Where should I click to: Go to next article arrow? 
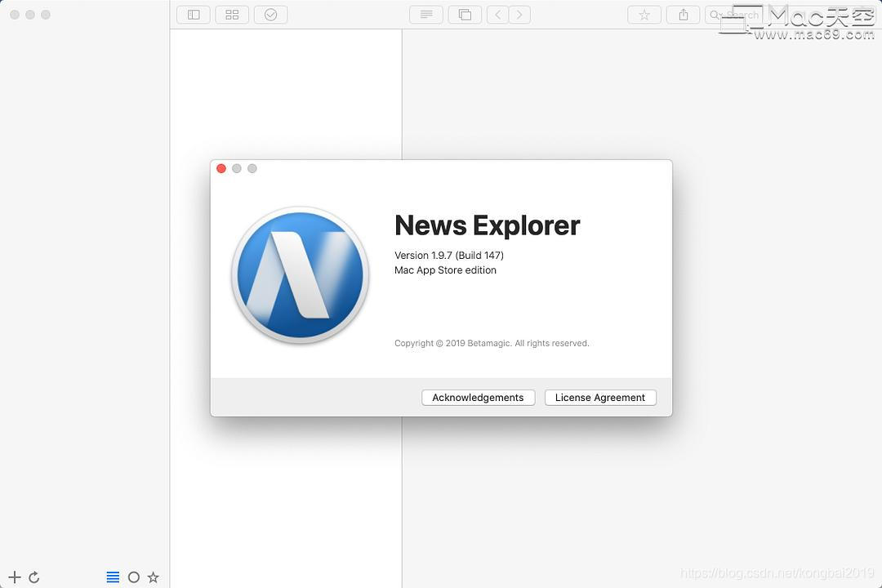pyautogui.click(x=519, y=15)
